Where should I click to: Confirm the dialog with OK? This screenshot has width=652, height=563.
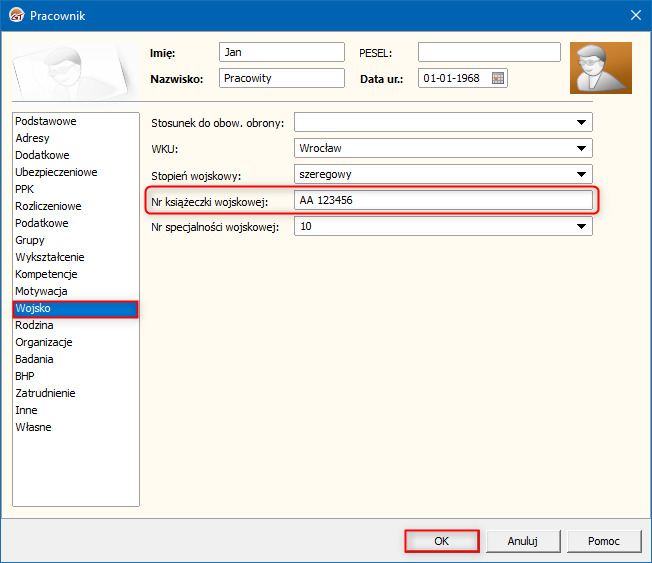(x=441, y=541)
